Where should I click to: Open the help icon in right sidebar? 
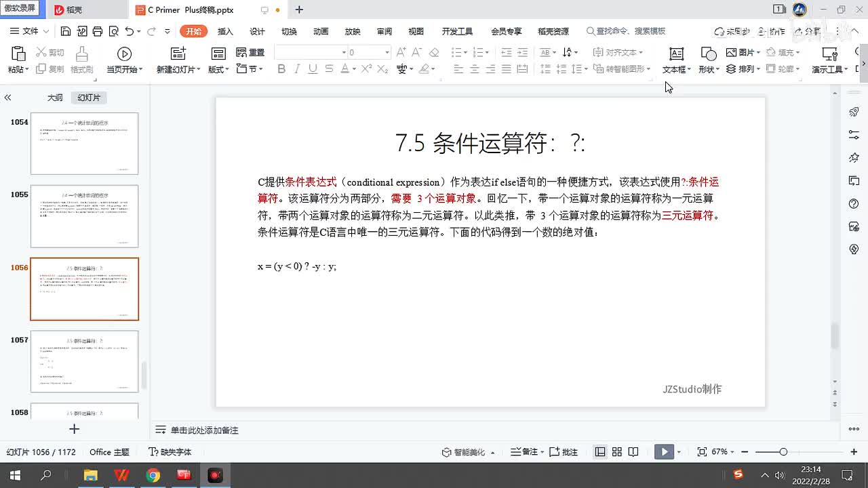tap(854, 204)
